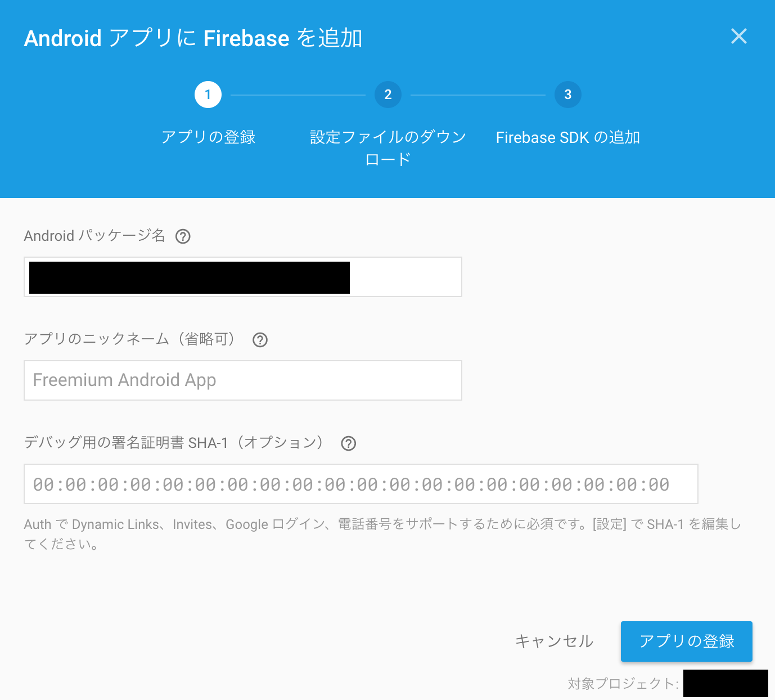The image size is (775, 700).
Task: Select the アプリの登録 step label
Action: [208, 137]
